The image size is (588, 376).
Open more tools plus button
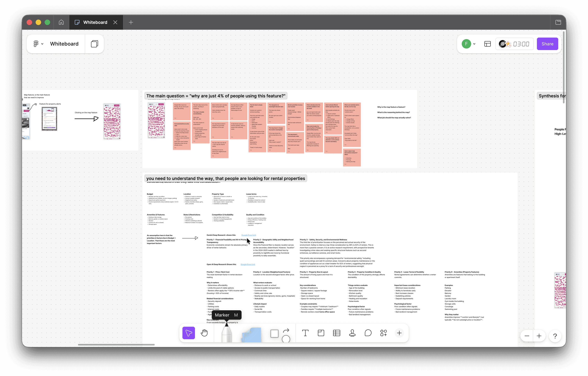(x=399, y=333)
